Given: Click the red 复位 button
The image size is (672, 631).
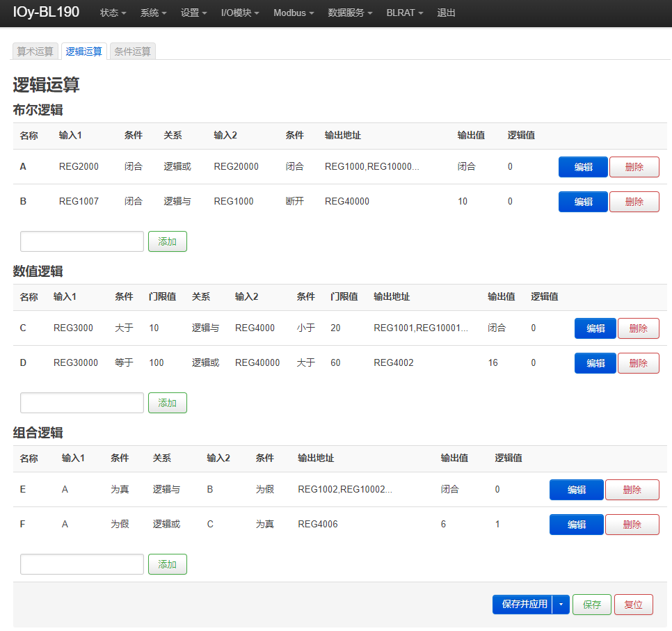Looking at the screenshot, I should coord(634,605).
